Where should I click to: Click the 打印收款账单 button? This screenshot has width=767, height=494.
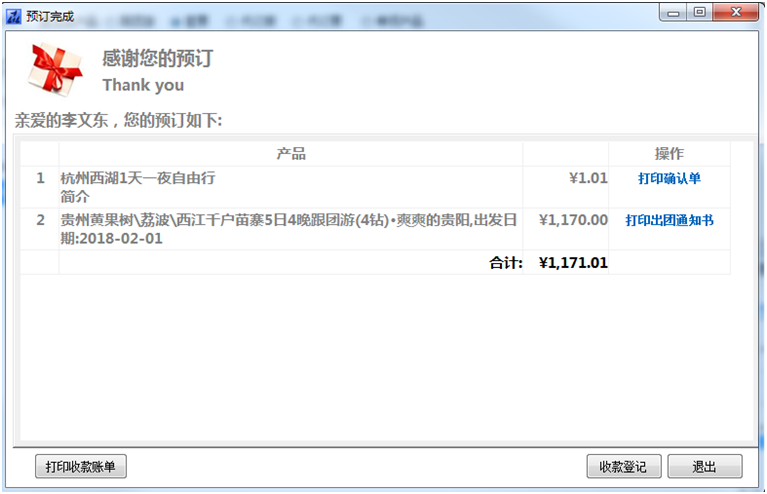click(81, 466)
